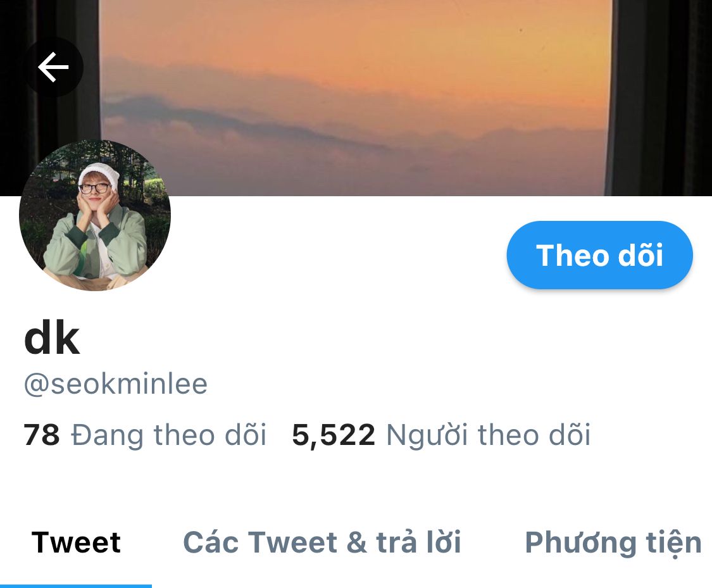View the sunset header banner image
Image resolution: width=712 pixels, height=588 pixels.
click(x=356, y=97)
